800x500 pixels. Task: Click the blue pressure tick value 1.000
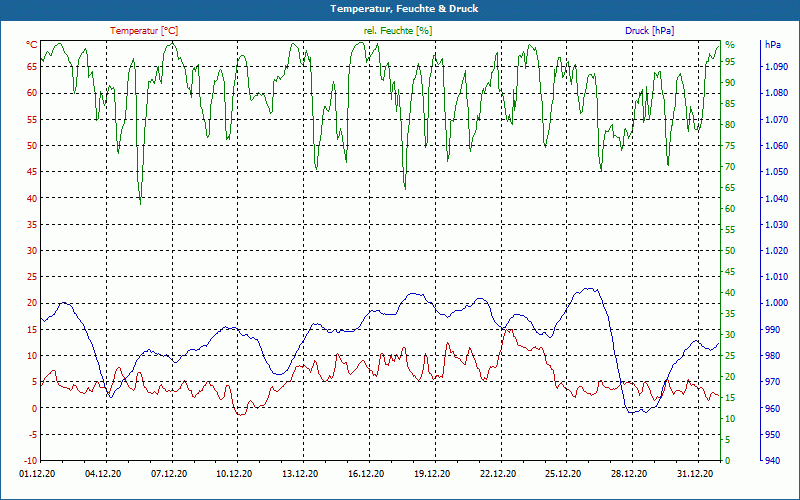777,303
